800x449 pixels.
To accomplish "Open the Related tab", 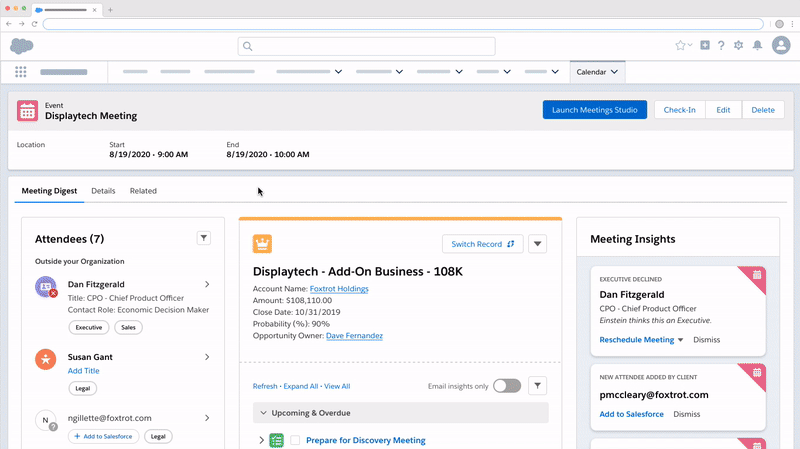I will pyautogui.click(x=143, y=191).
